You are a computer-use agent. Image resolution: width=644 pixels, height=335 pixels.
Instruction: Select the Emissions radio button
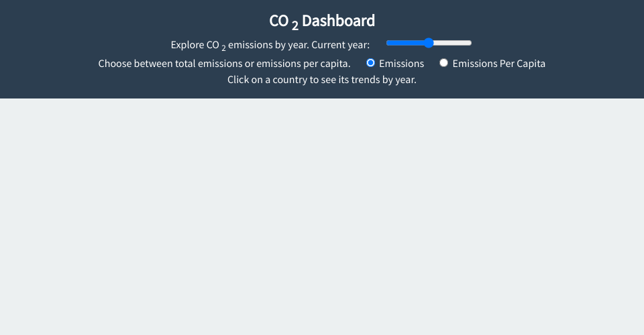370,63
